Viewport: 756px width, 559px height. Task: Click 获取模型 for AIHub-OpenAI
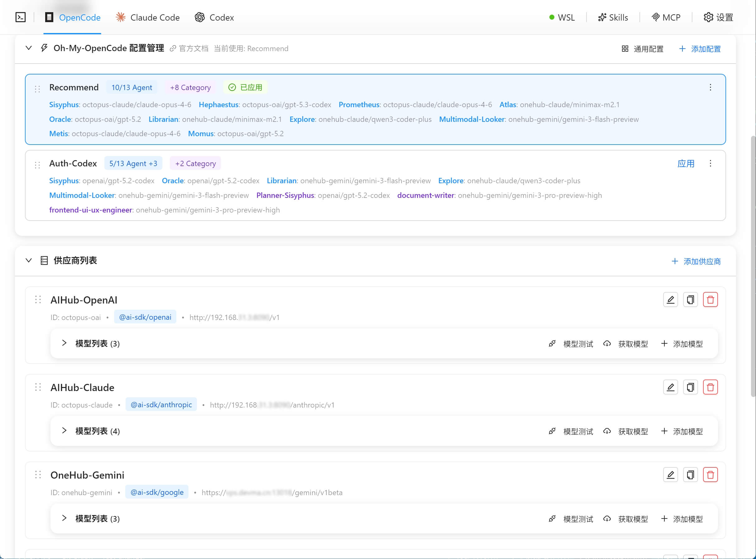(626, 344)
